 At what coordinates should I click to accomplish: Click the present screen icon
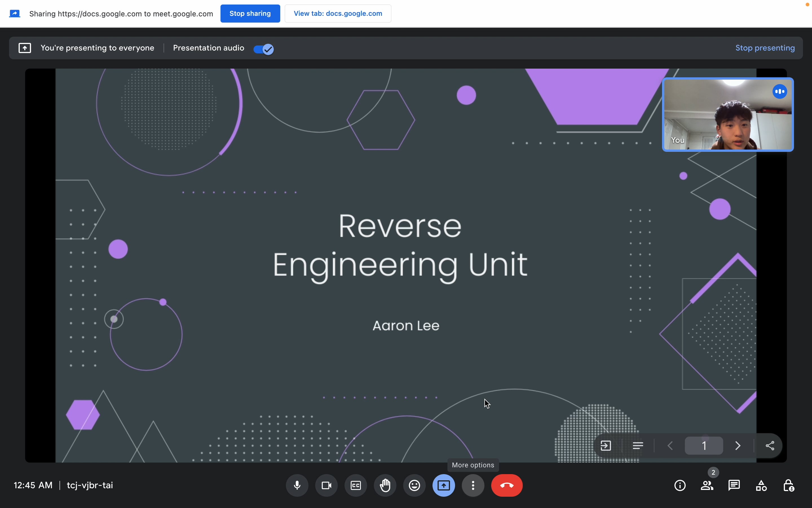pyautogui.click(x=443, y=485)
